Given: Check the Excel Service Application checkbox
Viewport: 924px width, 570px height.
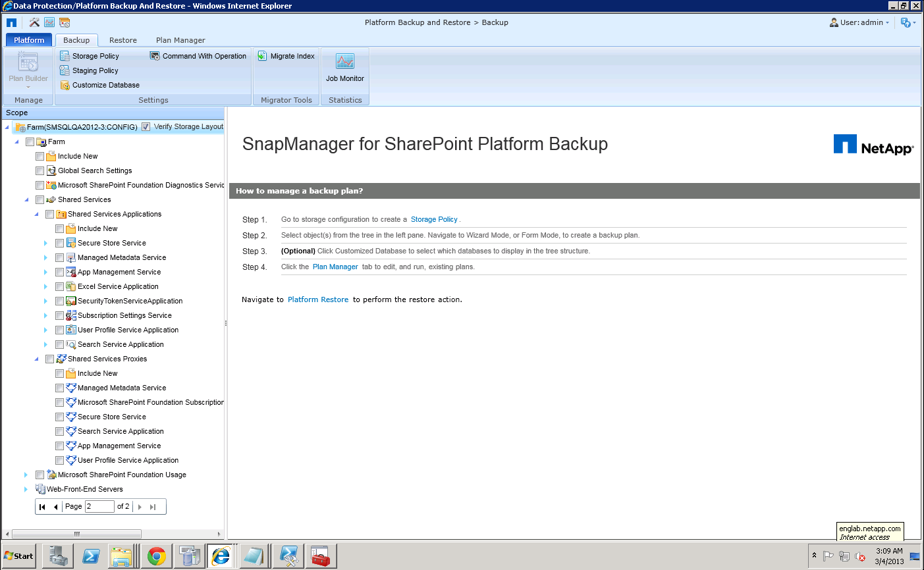Looking at the screenshot, I should coord(59,286).
